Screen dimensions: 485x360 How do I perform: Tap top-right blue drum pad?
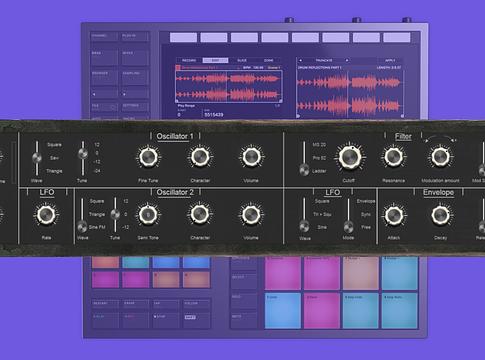pyautogui.click(x=399, y=273)
